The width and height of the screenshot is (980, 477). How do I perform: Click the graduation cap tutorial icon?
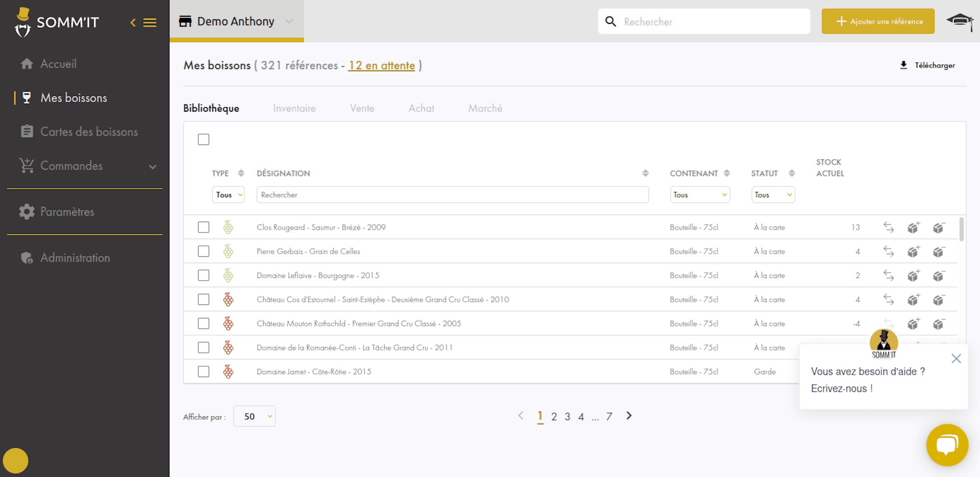tap(960, 21)
